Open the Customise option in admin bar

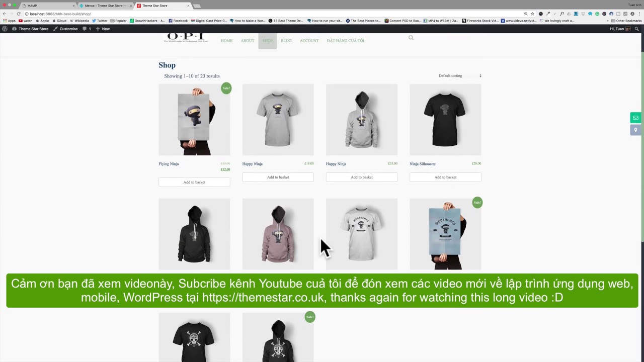click(65, 29)
